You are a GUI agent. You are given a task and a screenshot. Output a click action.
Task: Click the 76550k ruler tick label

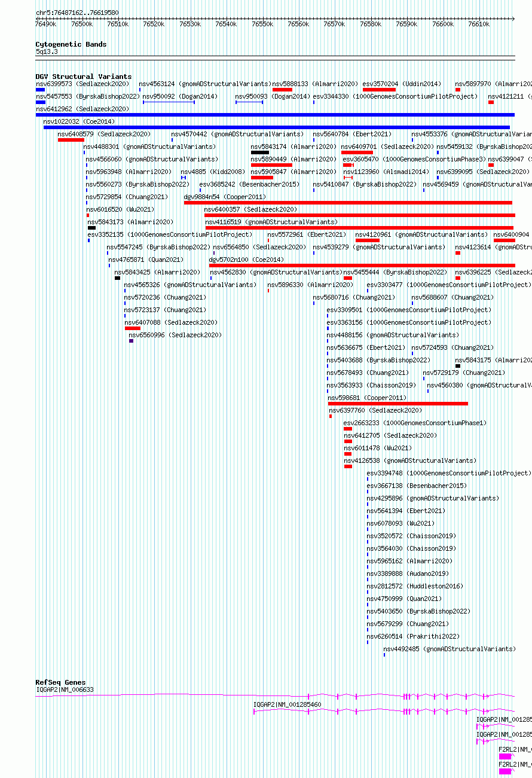click(x=262, y=25)
